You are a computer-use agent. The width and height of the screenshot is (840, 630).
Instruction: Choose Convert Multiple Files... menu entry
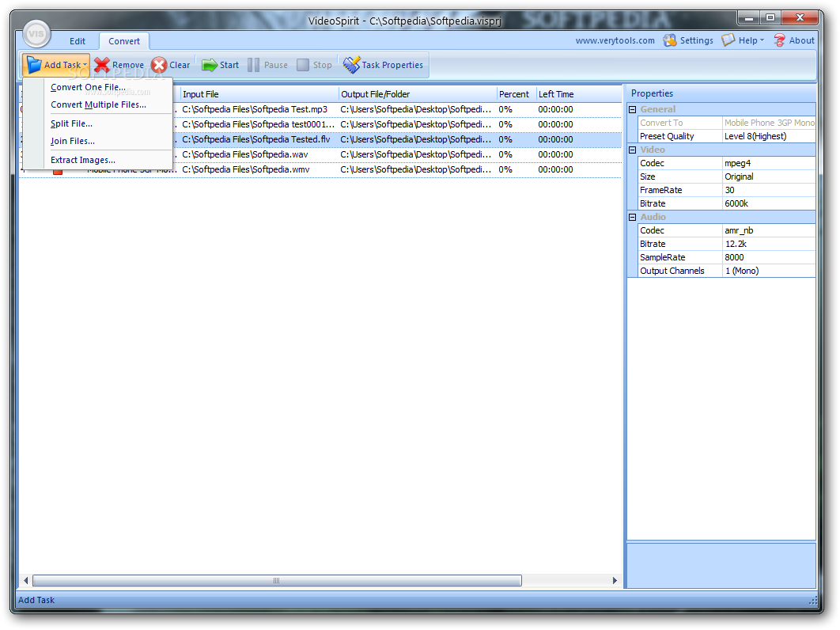coord(99,104)
